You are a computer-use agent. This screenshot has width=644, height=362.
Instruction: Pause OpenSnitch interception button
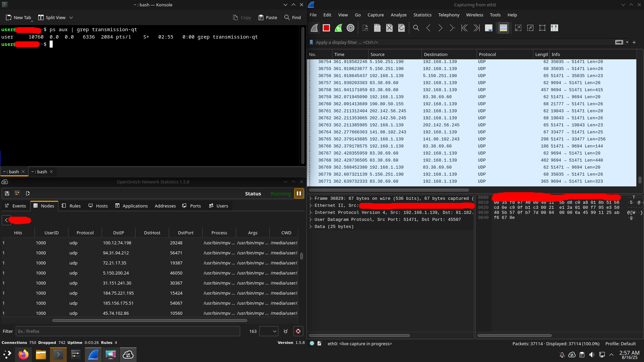click(x=299, y=193)
